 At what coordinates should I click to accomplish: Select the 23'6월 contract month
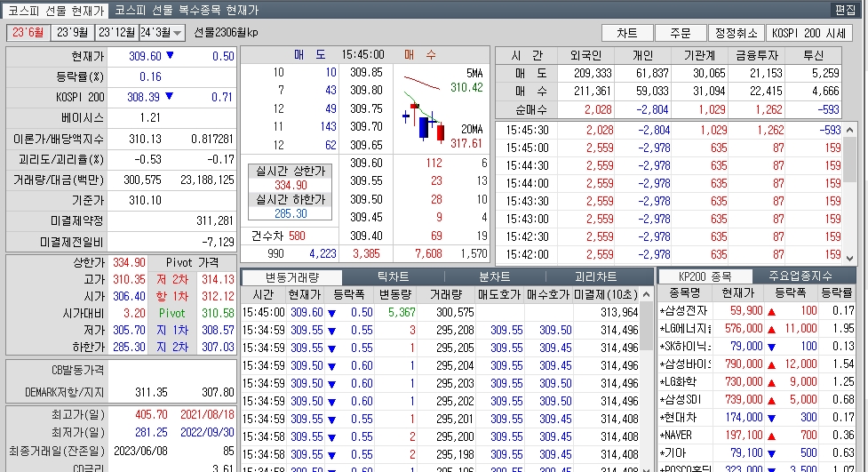click(27, 33)
